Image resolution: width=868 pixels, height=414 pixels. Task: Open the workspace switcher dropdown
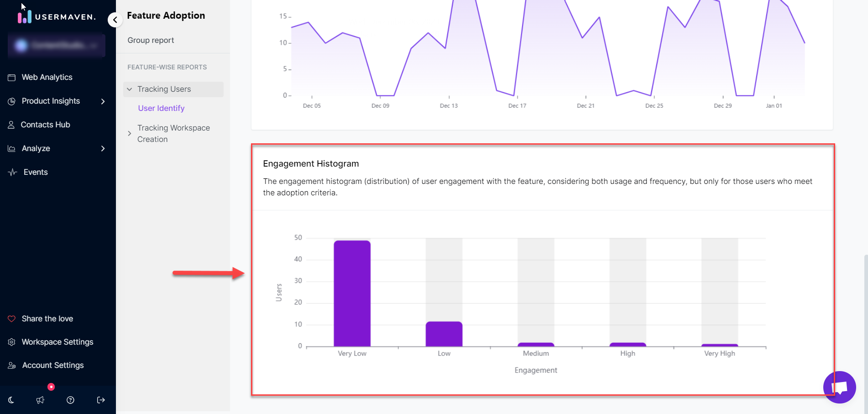(56, 46)
